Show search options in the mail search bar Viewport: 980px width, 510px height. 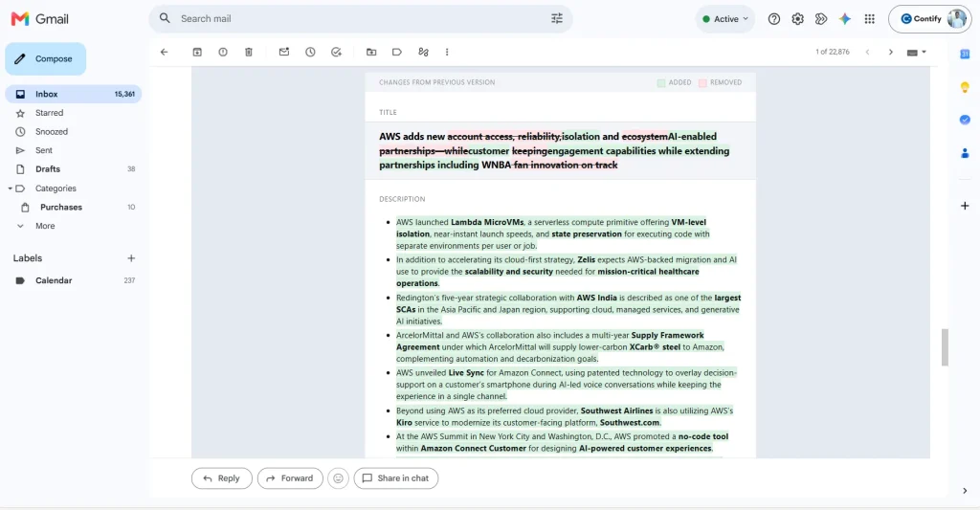556,19
